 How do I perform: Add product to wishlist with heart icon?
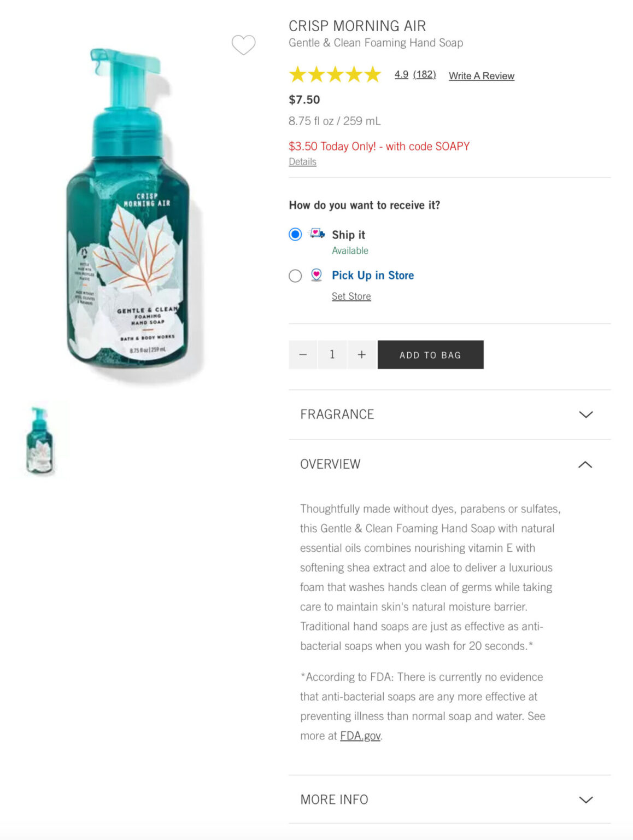click(x=243, y=45)
